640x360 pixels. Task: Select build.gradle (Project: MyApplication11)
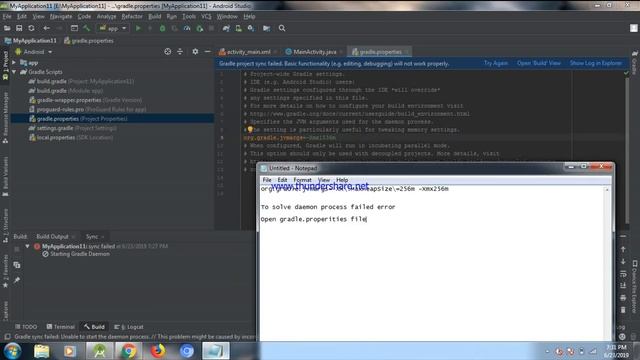81,81
